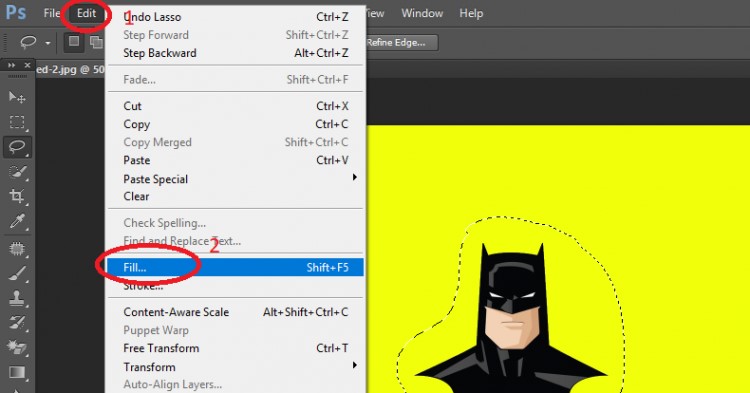Select the Lasso tool in the toolbox
The width and height of the screenshot is (750, 393).
[x=17, y=147]
